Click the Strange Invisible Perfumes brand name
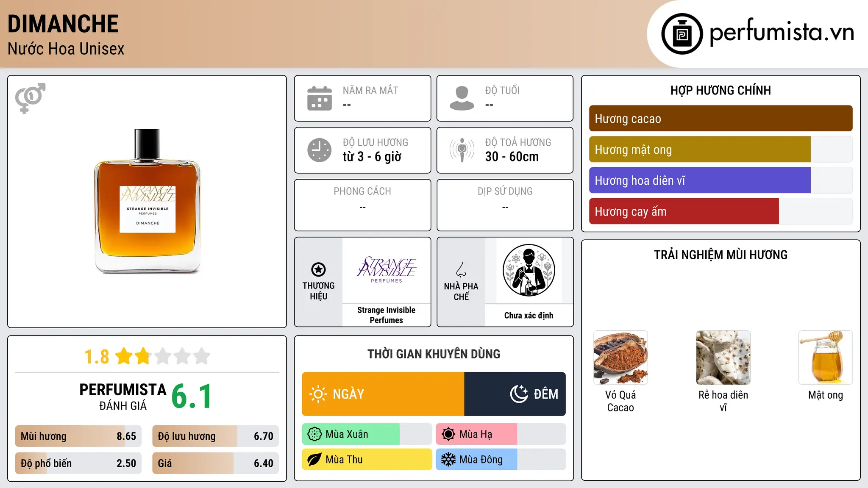868x488 pixels. click(386, 315)
